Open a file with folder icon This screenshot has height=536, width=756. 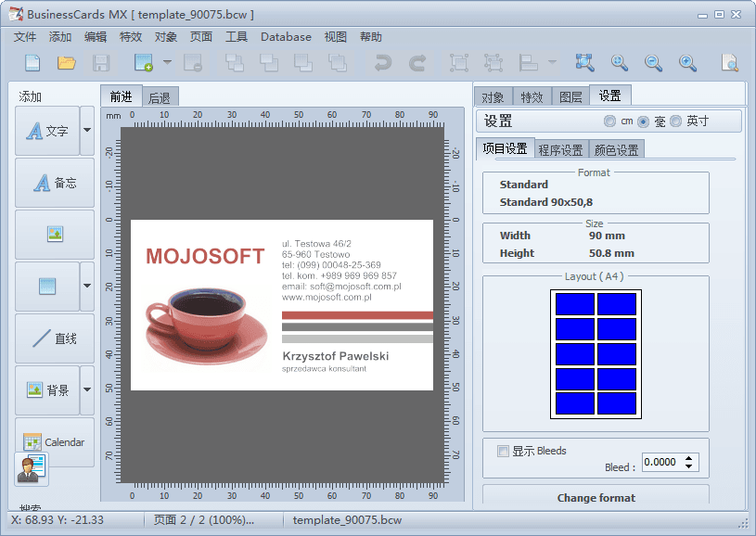[67, 63]
